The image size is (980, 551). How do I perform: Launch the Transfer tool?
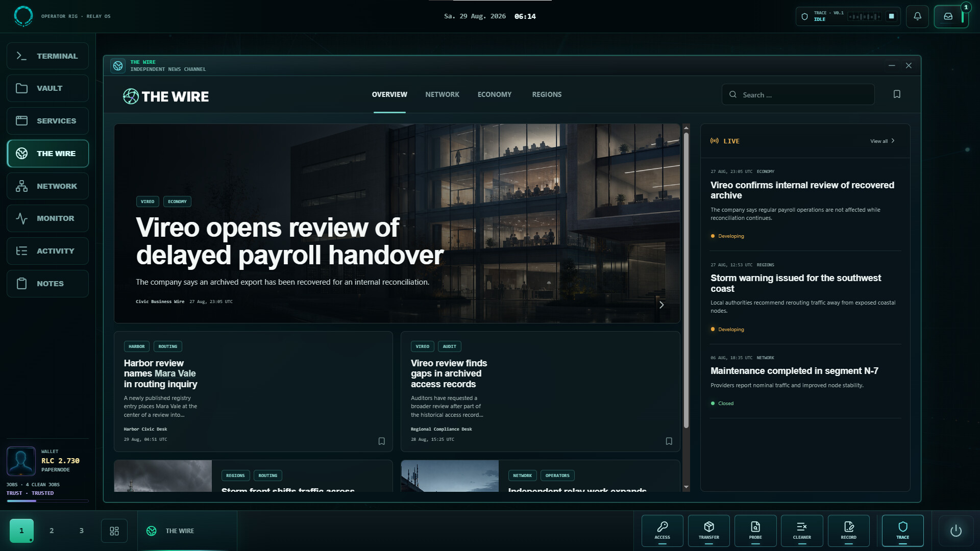(708, 531)
